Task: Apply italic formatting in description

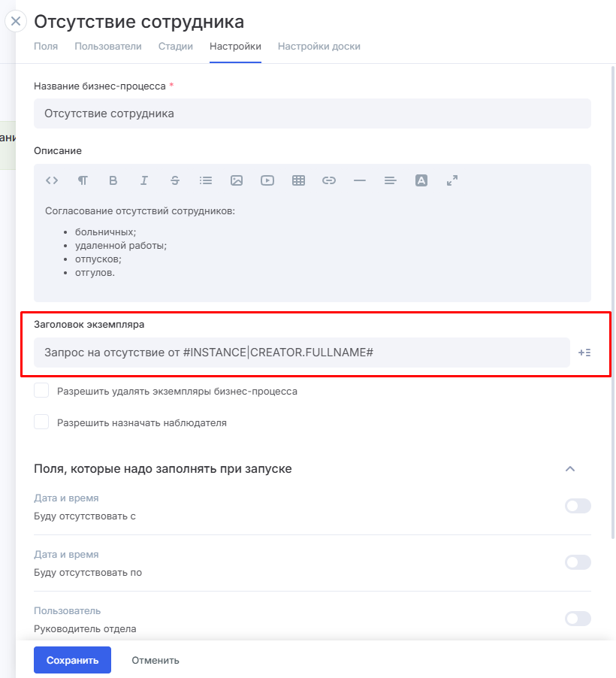Action: (144, 180)
